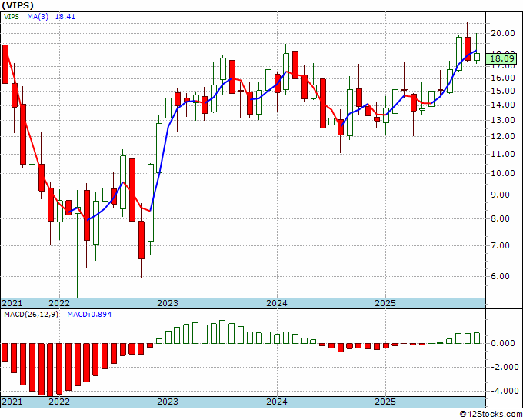Click 2023 on the MACD timeline
Image resolution: width=523 pixels, height=420 pixels.
(x=168, y=402)
